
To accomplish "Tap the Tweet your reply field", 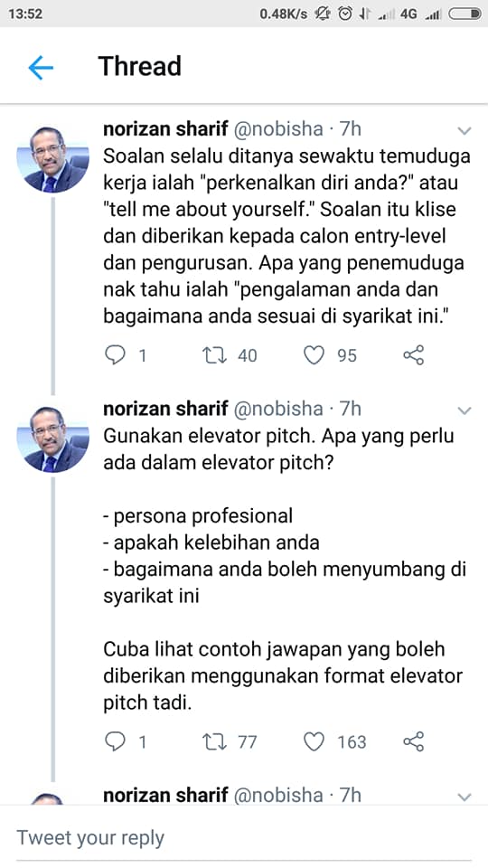I will pos(244,837).
